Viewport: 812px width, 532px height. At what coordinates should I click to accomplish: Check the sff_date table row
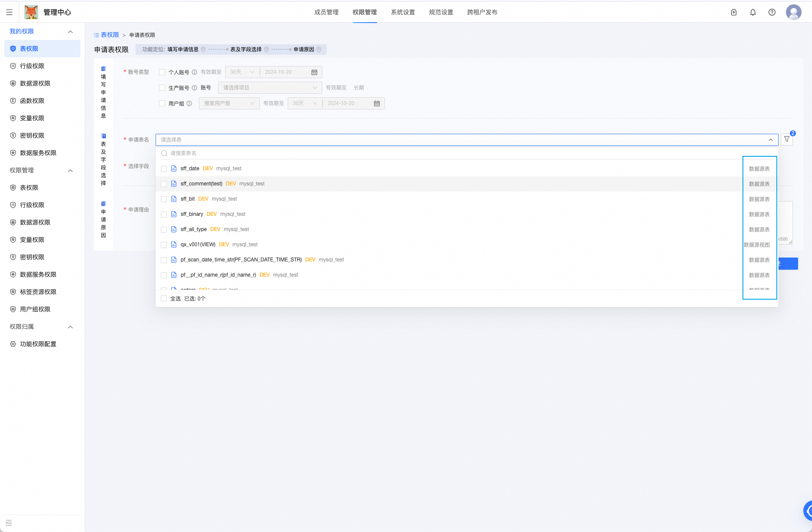click(x=164, y=169)
